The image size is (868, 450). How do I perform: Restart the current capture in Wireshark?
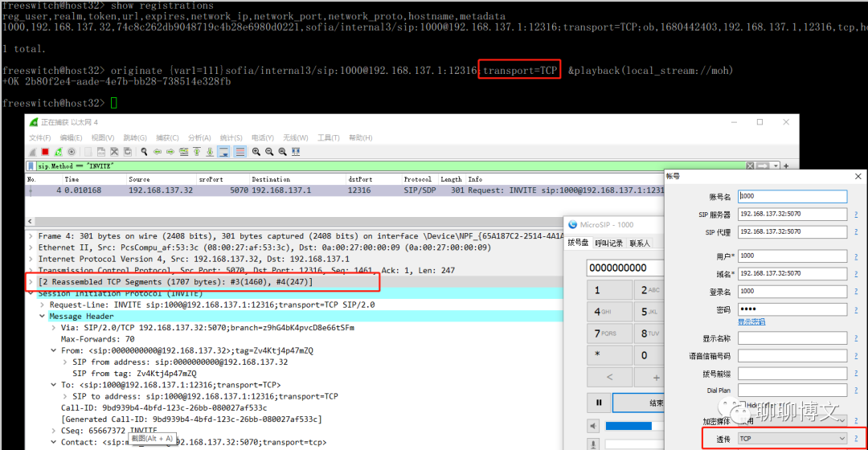click(x=58, y=152)
